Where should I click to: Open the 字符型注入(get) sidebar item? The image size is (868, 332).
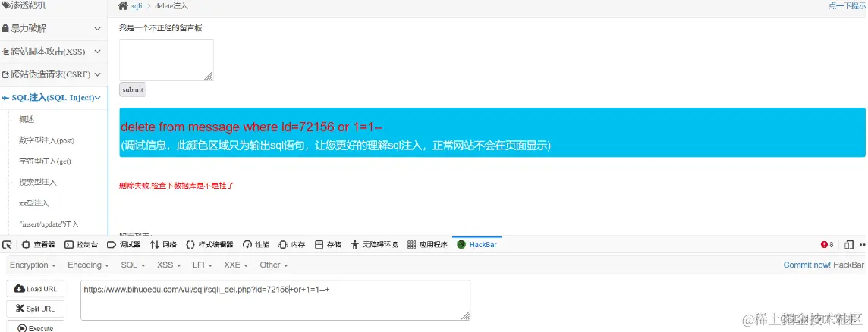click(45, 161)
